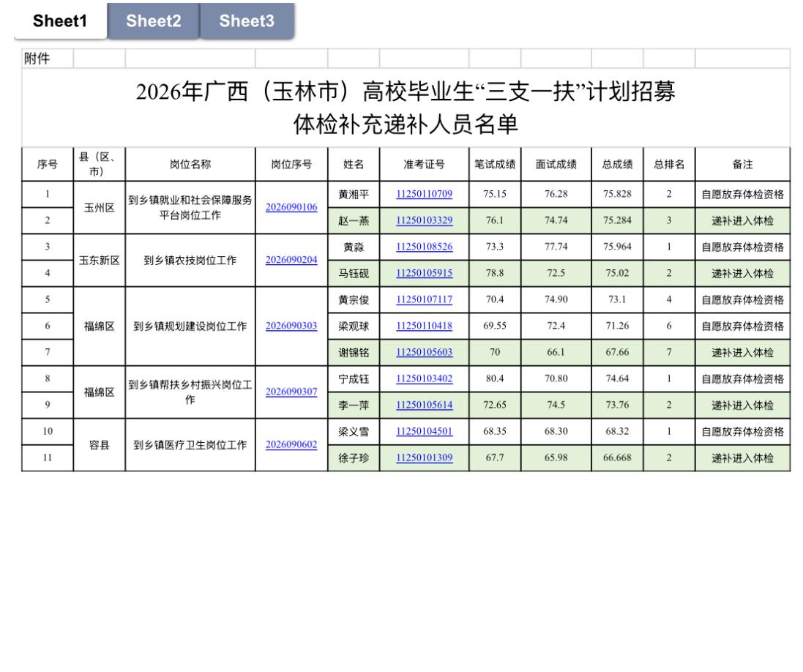Open position number link 2026090204
The image size is (803, 672).
(x=291, y=260)
